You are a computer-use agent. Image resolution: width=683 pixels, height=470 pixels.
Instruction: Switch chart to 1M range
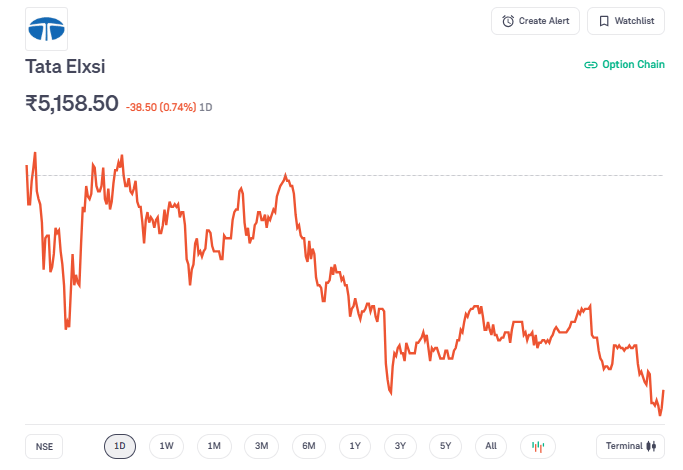214,446
